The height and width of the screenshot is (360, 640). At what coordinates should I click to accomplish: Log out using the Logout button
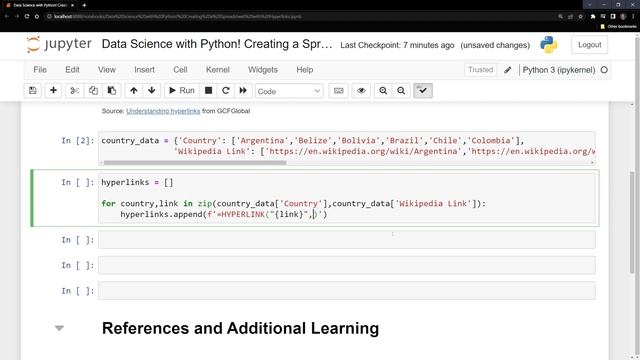pos(589,45)
